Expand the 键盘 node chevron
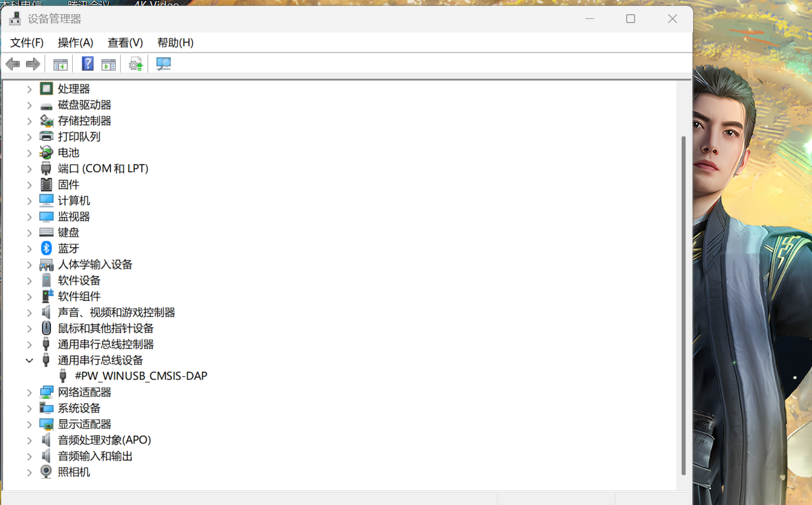 click(x=29, y=232)
